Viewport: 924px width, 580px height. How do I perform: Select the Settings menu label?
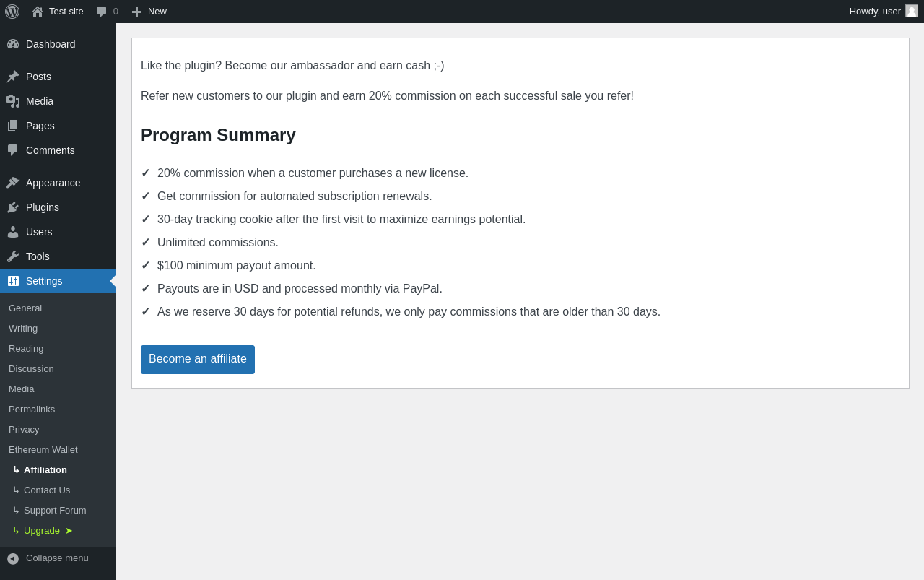[44, 281]
